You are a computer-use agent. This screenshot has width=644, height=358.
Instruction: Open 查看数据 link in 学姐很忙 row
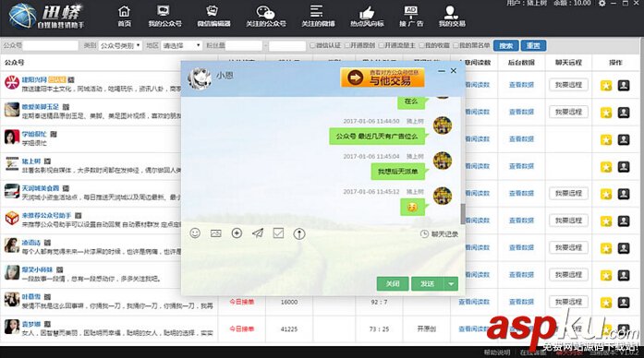pos(521,139)
